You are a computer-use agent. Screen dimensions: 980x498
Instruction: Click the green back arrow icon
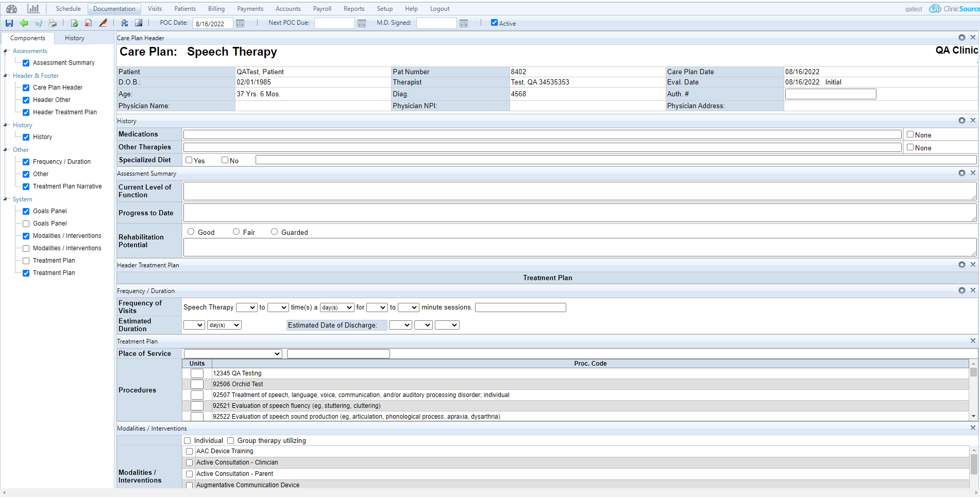[24, 23]
